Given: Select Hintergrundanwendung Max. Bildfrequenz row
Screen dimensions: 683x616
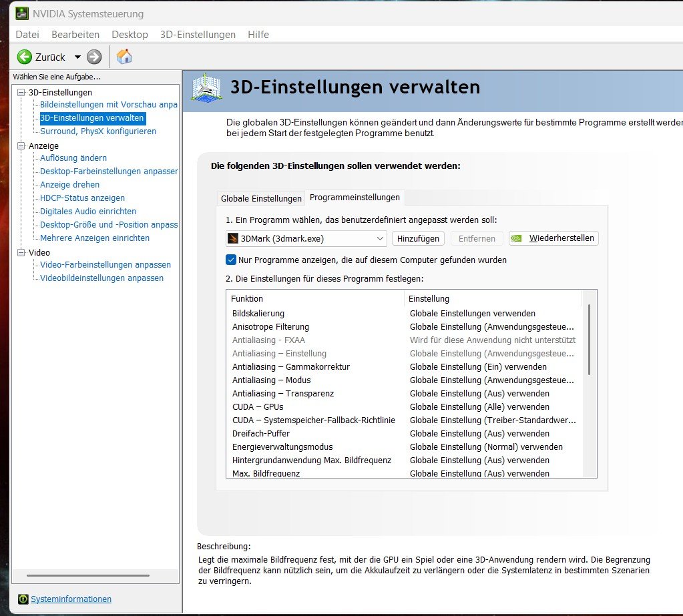Looking at the screenshot, I should point(404,460).
